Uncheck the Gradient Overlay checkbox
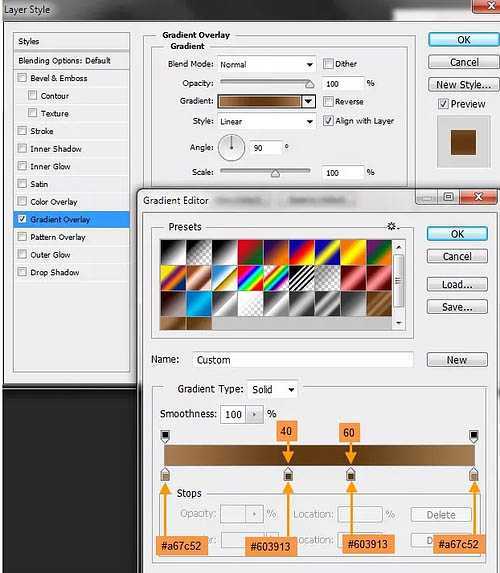The width and height of the screenshot is (500, 573). tap(22, 219)
